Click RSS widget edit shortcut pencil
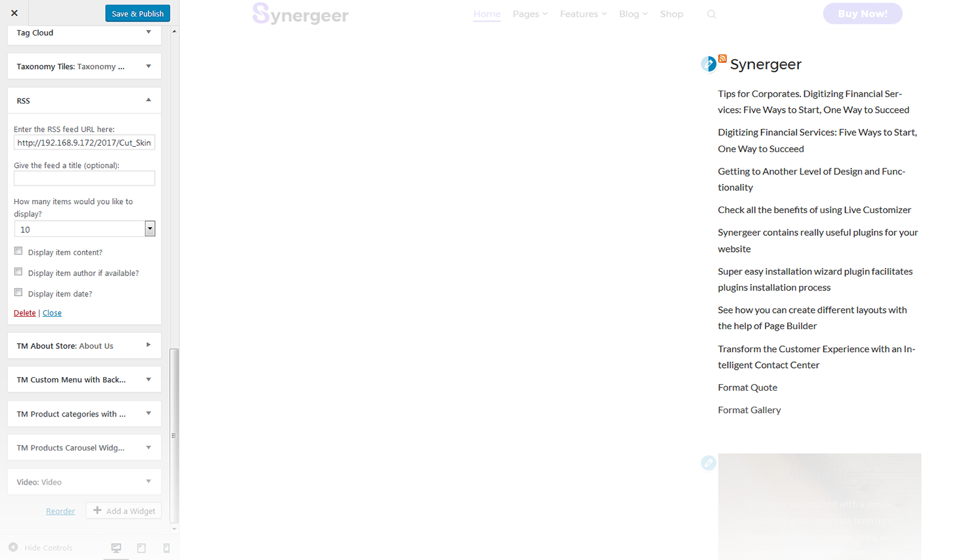 [x=708, y=64]
